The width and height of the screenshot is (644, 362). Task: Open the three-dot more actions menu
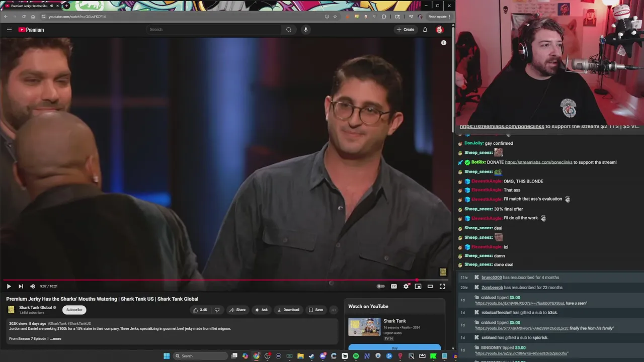[x=333, y=310]
